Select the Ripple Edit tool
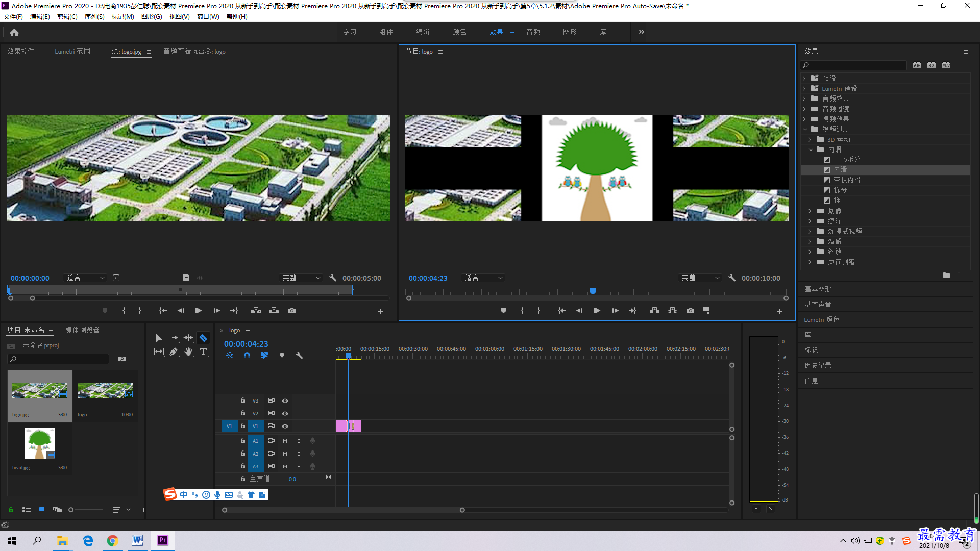Screen dimensions: 980x551 (x=188, y=338)
